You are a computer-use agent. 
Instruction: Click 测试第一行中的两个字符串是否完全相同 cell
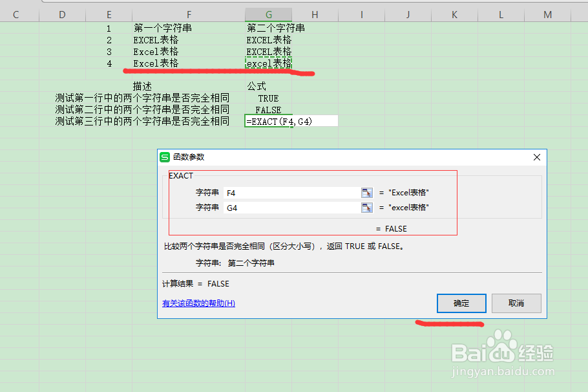pyautogui.click(x=142, y=98)
